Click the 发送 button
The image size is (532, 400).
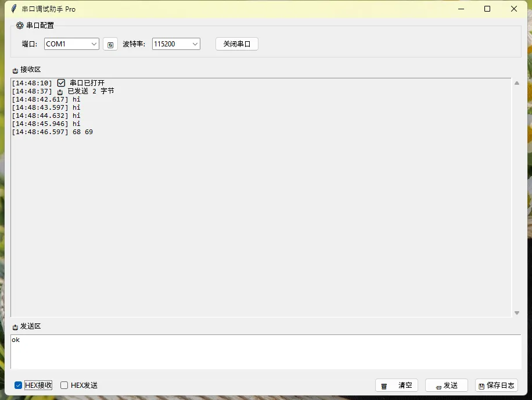pyautogui.click(x=447, y=385)
